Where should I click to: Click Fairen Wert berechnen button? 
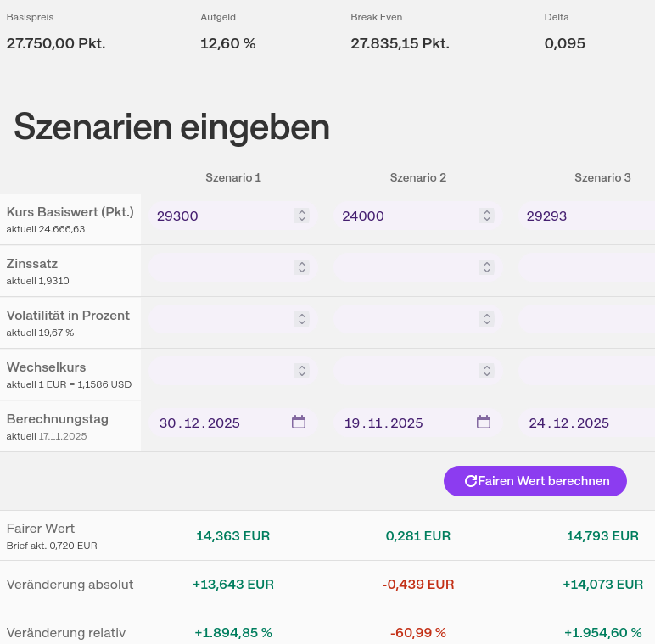(x=535, y=481)
